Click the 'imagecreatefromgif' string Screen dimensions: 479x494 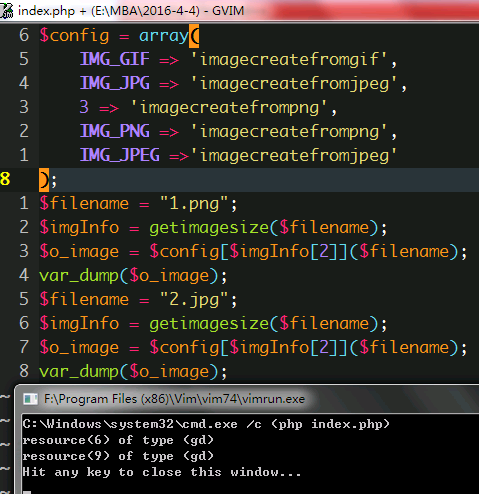pyautogui.click(x=289, y=60)
